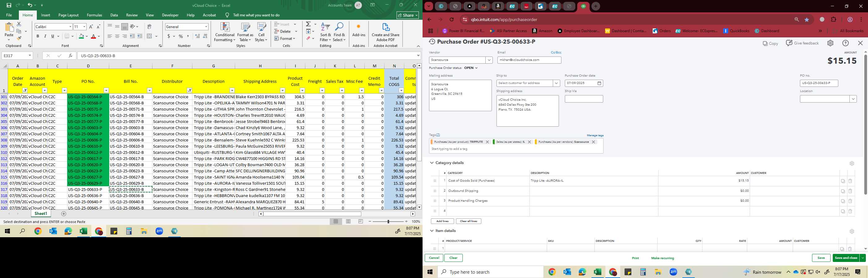Select the Sheet1 worksheet tab

41,214
